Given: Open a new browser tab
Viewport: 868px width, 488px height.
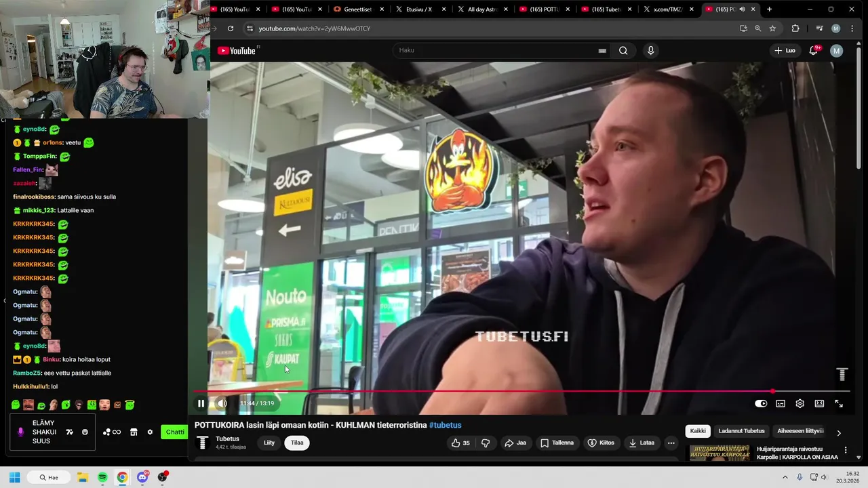Looking at the screenshot, I should click(769, 9).
